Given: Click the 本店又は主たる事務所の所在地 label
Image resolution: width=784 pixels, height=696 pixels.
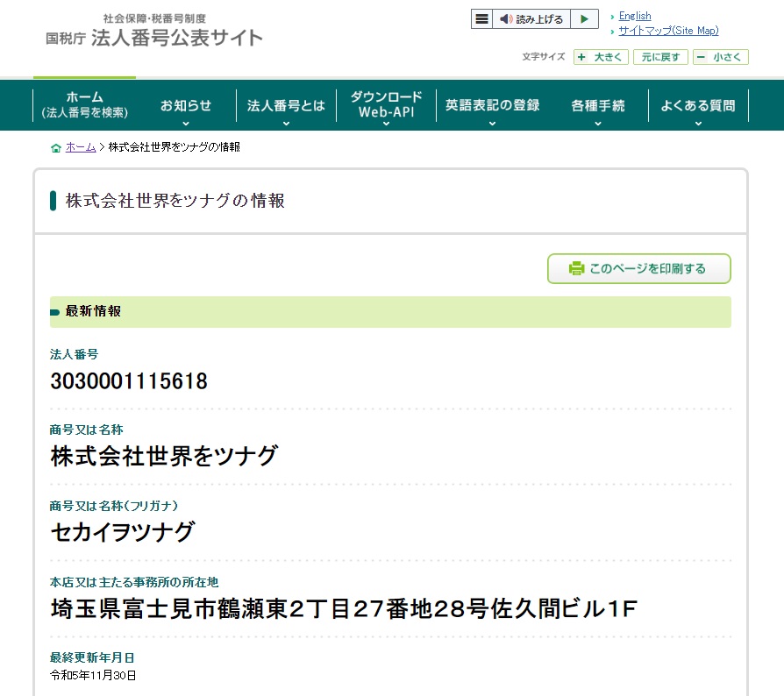Looking at the screenshot, I should pyautogui.click(x=134, y=582).
